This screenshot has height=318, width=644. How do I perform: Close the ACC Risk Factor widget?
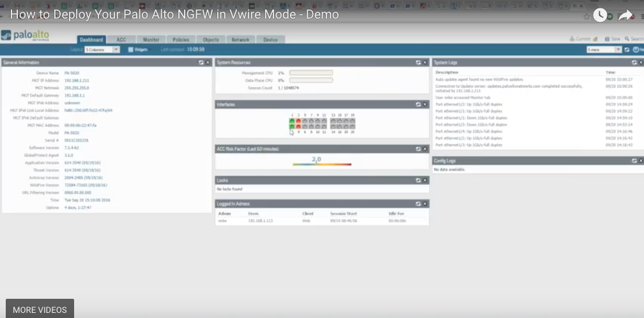point(425,149)
